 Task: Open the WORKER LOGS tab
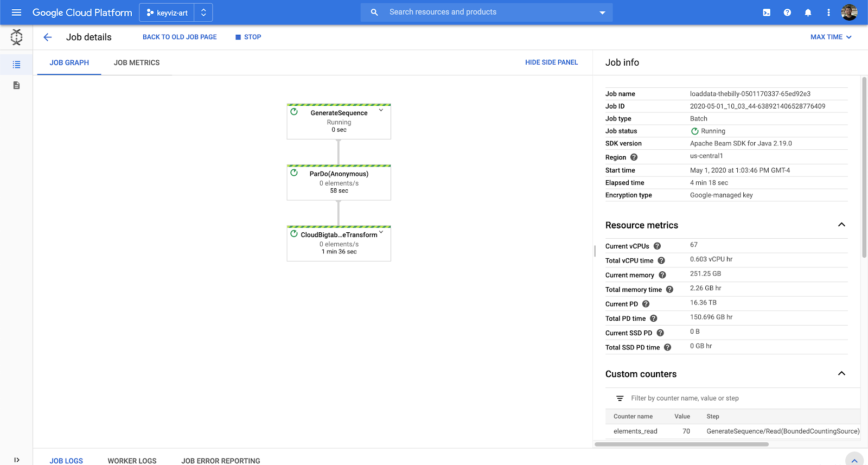[132, 461]
